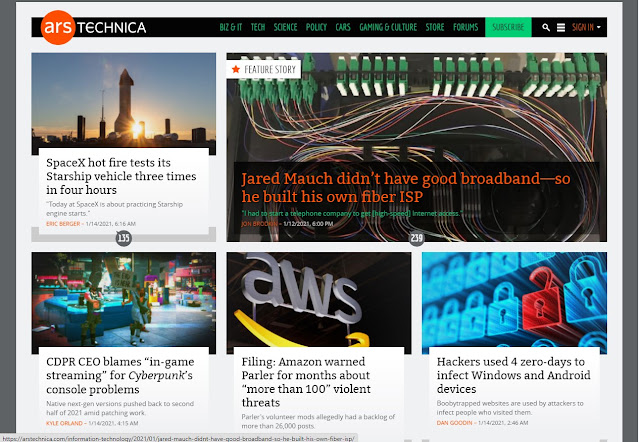
Task: Open the Gaming & Culture section
Action: [388, 27]
